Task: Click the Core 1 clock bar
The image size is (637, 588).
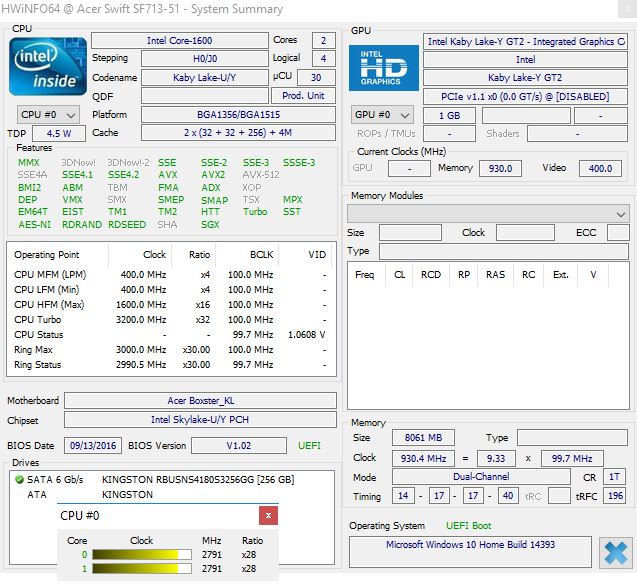Action: (x=142, y=568)
